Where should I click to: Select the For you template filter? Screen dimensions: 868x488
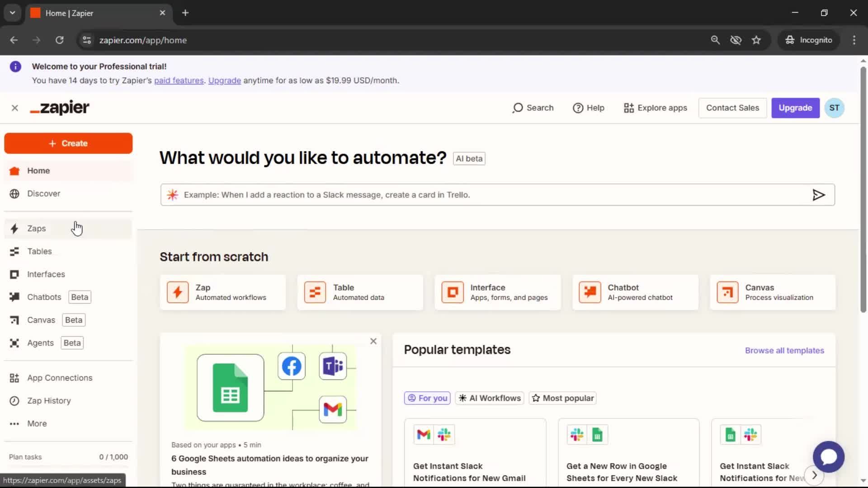pyautogui.click(x=427, y=398)
